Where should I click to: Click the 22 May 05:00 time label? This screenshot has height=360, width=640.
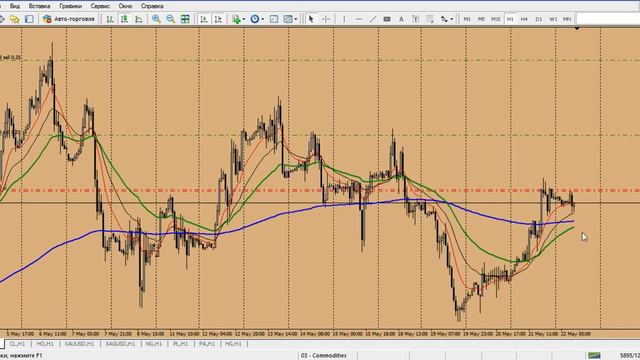point(575,333)
